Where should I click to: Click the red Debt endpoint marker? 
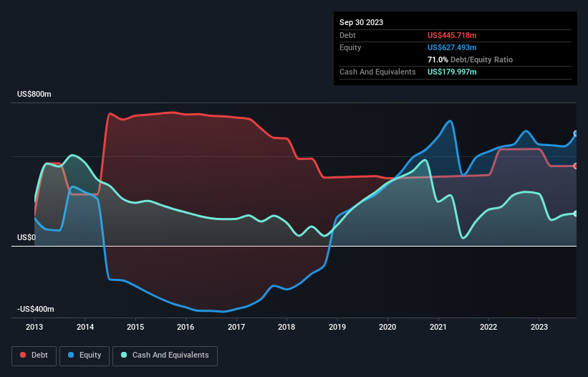pyautogui.click(x=576, y=166)
